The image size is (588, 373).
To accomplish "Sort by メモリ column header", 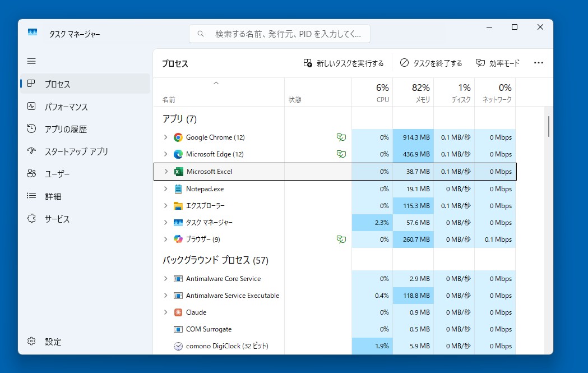I will [x=413, y=93].
